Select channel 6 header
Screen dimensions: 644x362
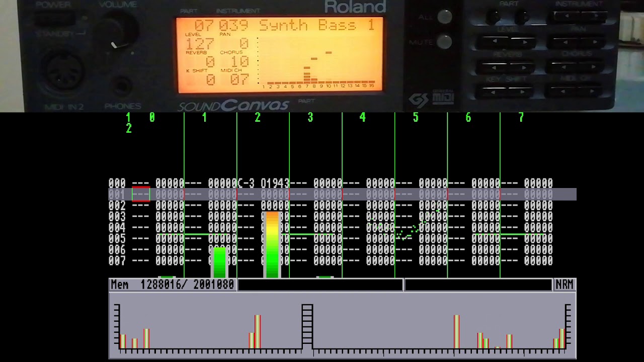coord(468,117)
